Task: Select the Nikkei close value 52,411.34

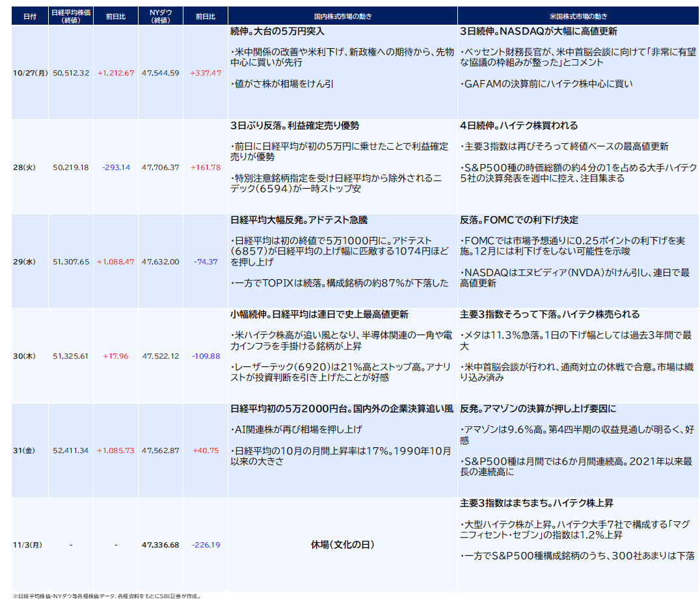Action: click(x=71, y=450)
